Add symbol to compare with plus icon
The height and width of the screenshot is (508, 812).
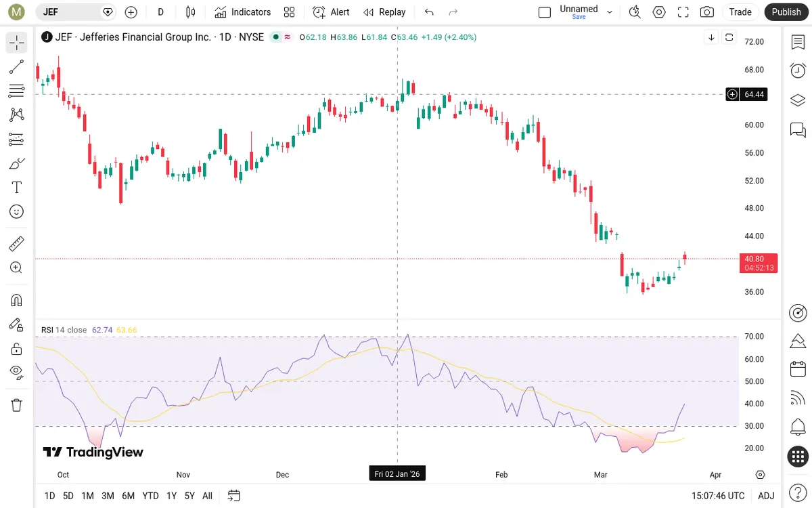tap(131, 12)
